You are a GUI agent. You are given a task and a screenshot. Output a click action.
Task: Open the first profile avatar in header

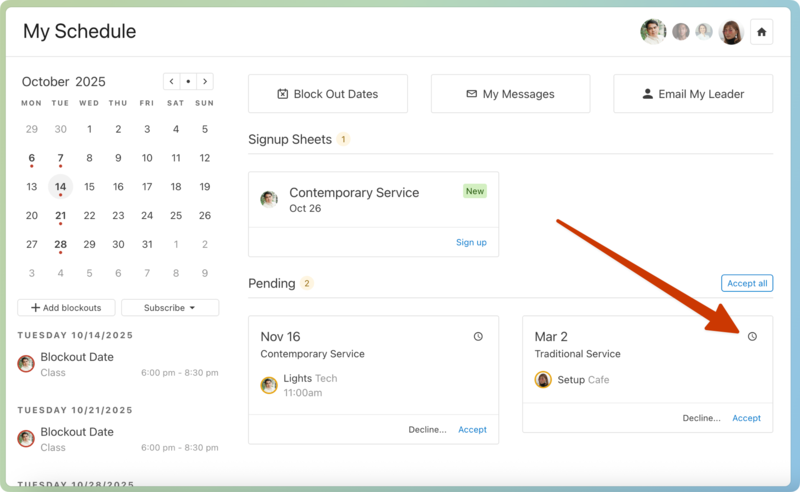[x=653, y=32]
